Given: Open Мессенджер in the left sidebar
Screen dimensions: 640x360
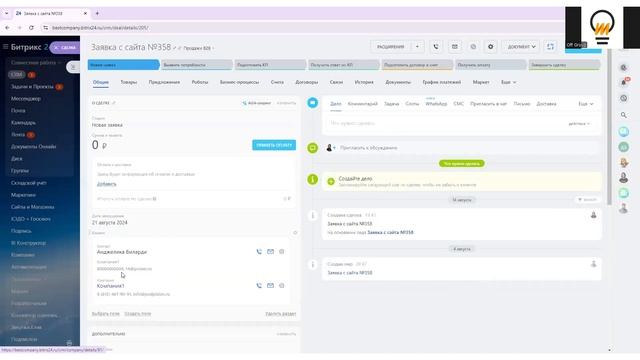Looking at the screenshot, I should pos(26,98).
